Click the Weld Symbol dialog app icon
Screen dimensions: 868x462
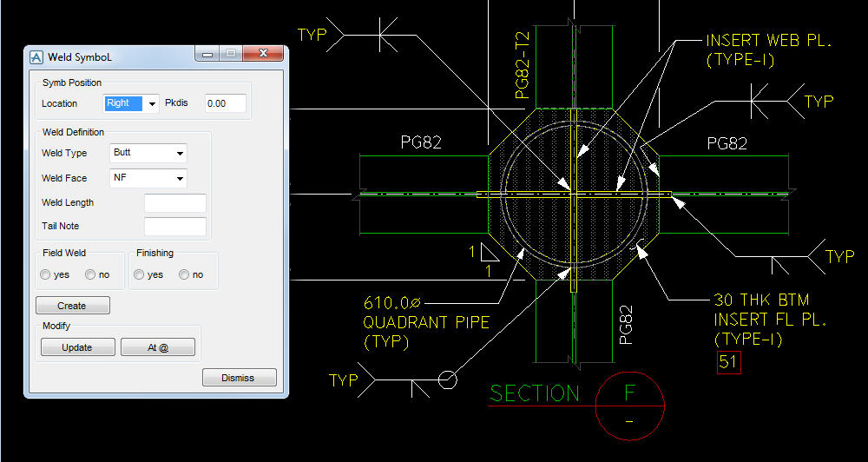[x=36, y=57]
